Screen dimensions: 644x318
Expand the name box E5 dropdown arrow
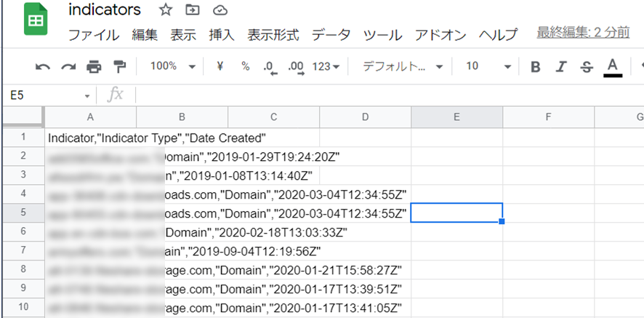click(87, 96)
